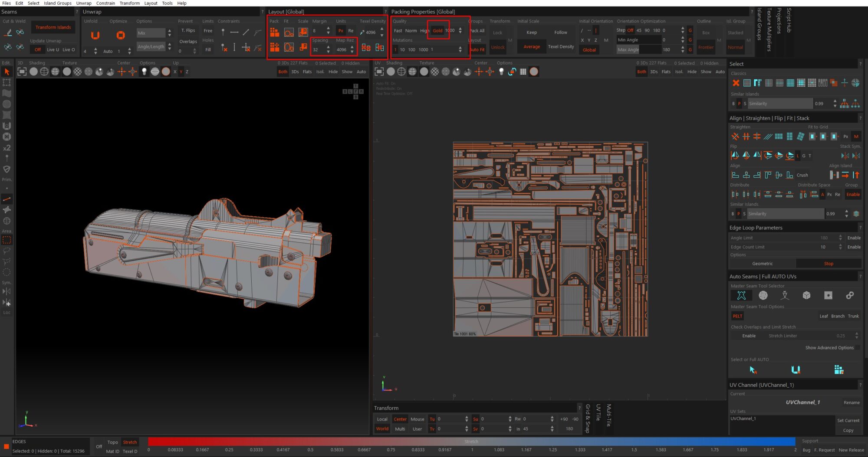Image resolution: width=868 pixels, height=457 pixels.
Task: Click the deselect all red X icon
Action: click(x=736, y=83)
